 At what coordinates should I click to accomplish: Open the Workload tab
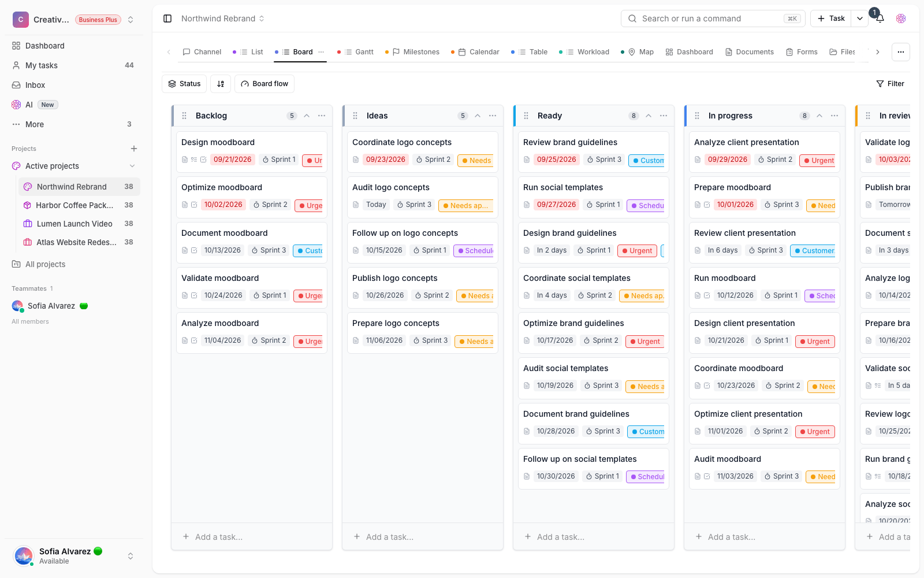click(x=584, y=52)
